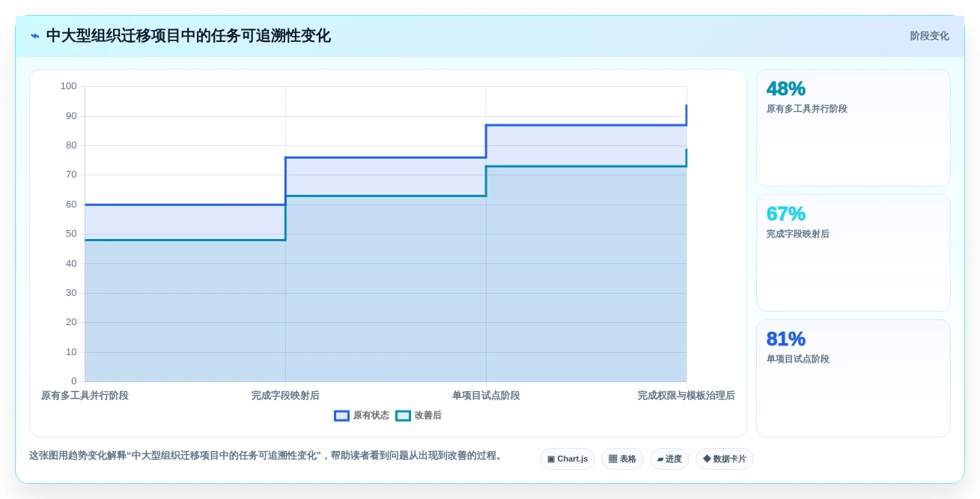Screen dimensions: 980x499
Task: Click the 单项目试点阶段 card caption
Action: pyautogui.click(x=798, y=359)
